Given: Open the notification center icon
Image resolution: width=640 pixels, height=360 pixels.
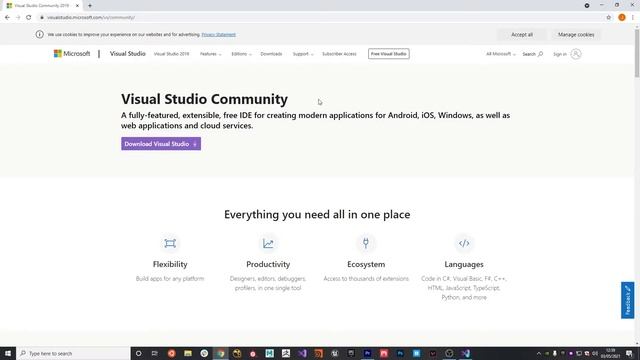Looking at the screenshot, I should coord(630,353).
